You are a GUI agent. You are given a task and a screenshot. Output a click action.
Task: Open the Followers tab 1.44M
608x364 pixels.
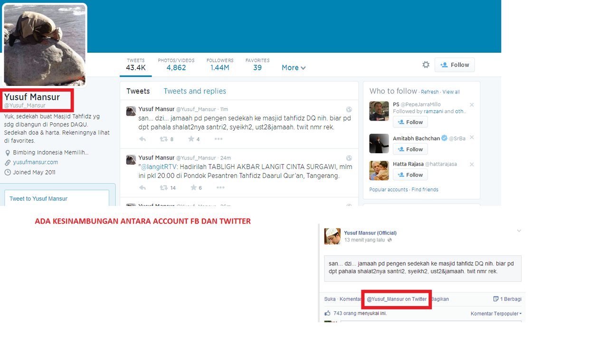click(220, 65)
